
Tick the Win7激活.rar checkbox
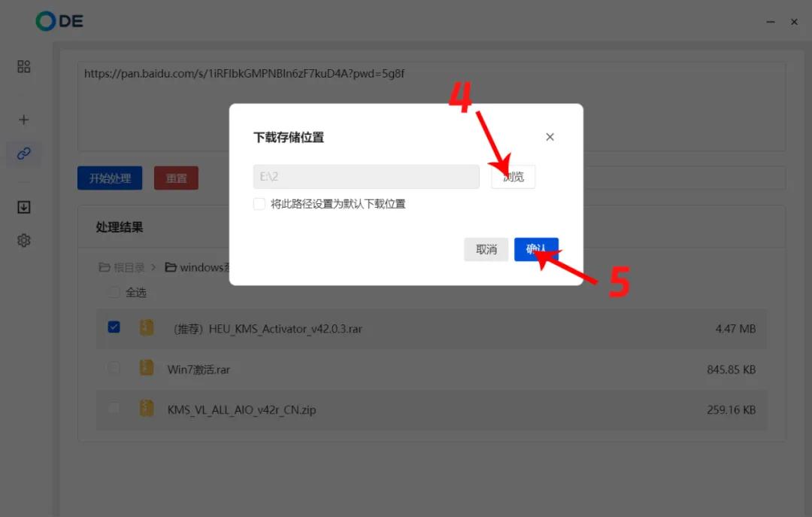click(114, 368)
